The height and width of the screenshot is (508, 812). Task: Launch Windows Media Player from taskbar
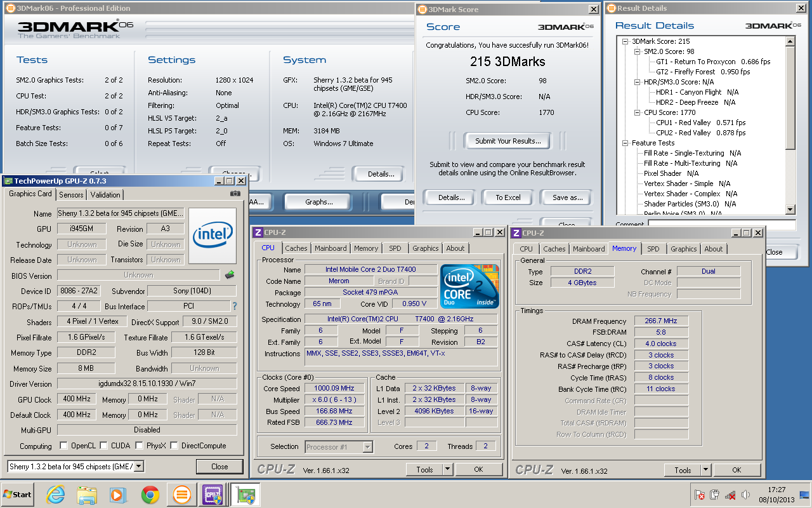[118, 495]
